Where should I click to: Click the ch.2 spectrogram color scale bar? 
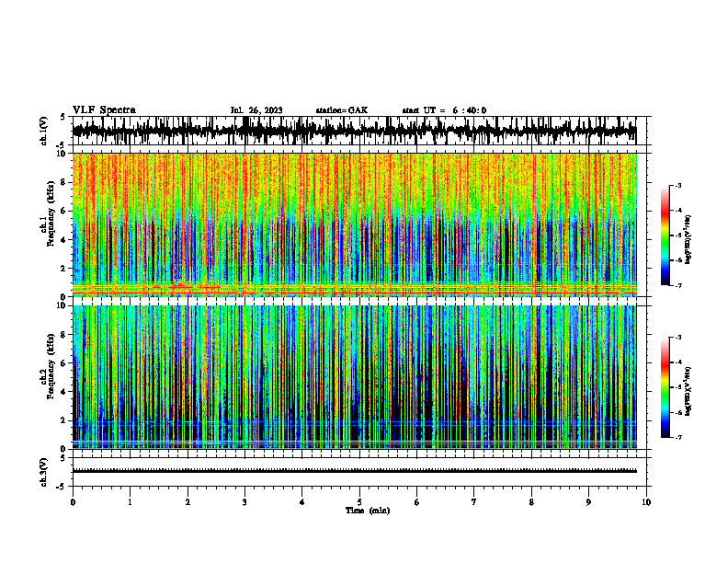[665, 387]
